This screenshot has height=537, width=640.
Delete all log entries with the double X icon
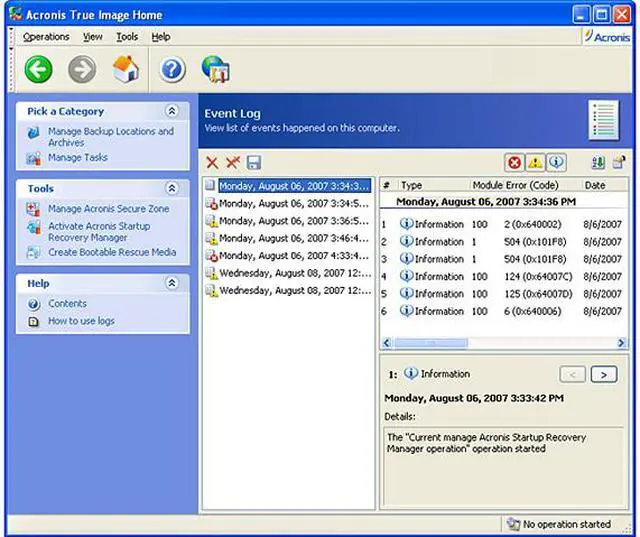(x=233, y=162)
